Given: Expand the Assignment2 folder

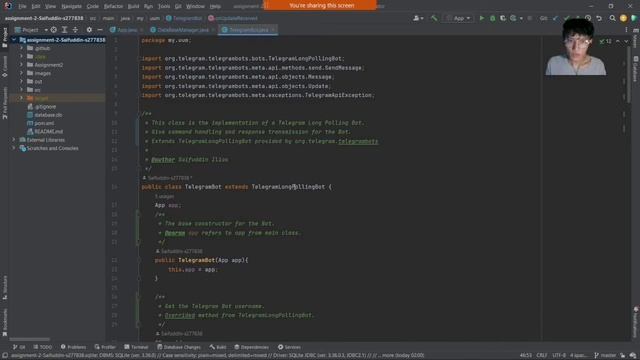Looking at the screenshot, I should [21, 65].
